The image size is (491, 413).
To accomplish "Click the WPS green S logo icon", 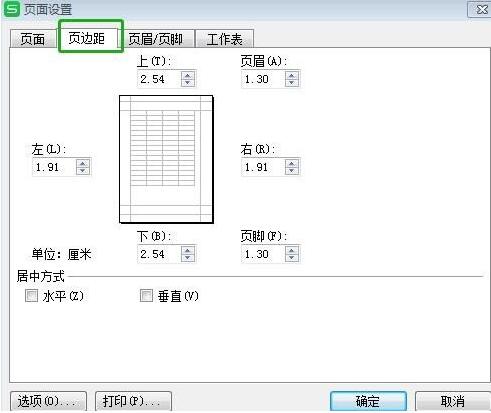I will tap(12, 9).
